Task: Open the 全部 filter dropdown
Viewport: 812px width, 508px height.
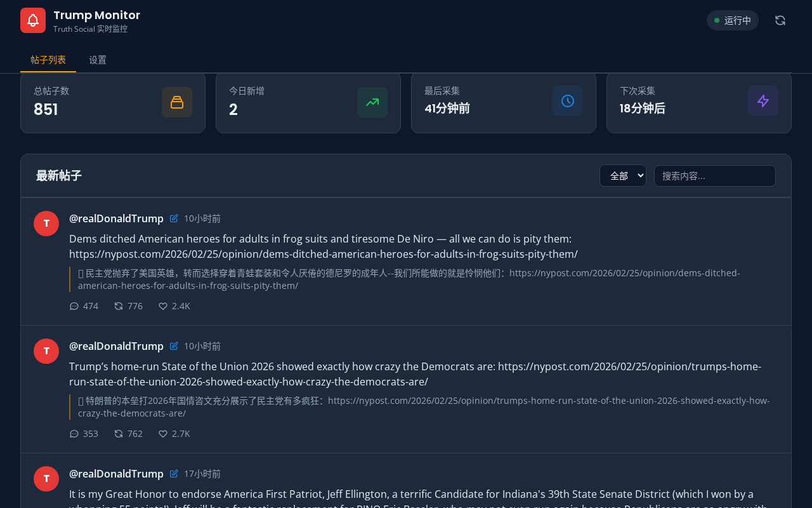Action: point(623,176)
